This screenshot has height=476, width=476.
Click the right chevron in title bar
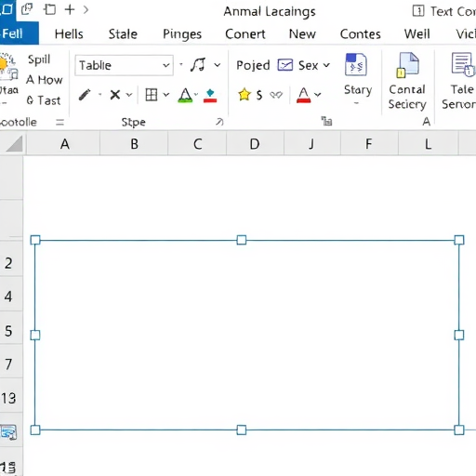click(86, 10)
